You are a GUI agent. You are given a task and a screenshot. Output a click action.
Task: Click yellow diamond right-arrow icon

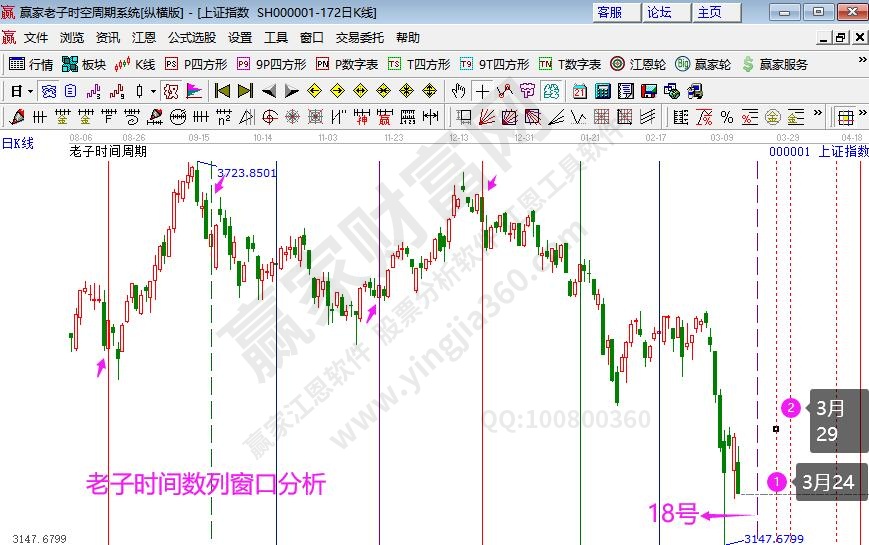(337, 91)
